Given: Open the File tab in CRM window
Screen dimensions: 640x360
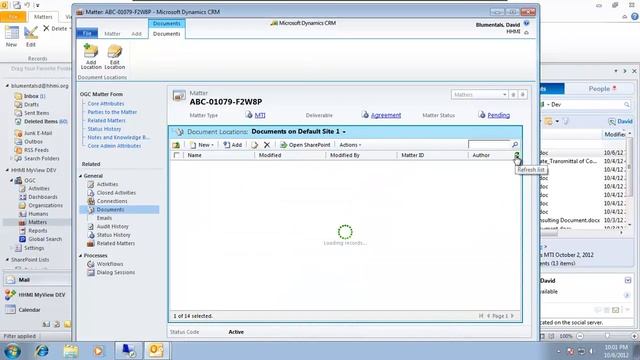Looking at the screenshot, I should [x=87, y=33].
